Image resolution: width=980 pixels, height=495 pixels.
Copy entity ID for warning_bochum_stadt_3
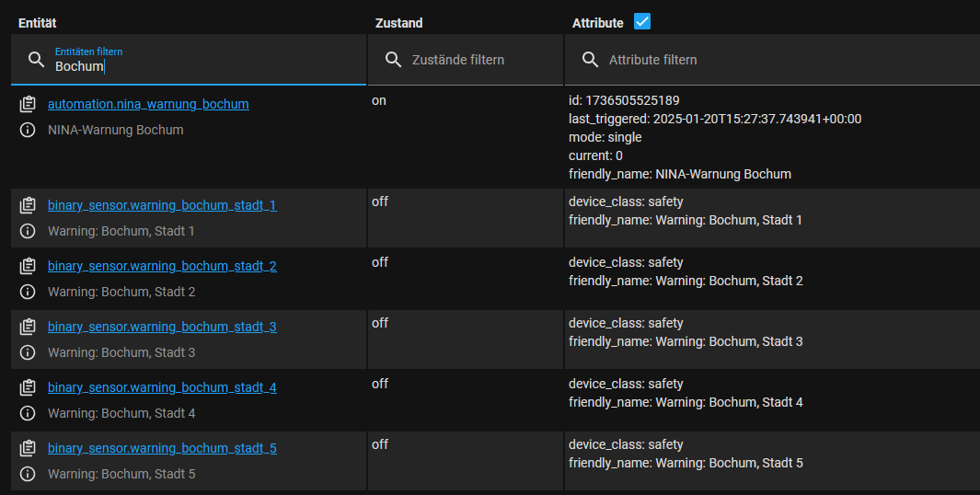[x=28, y=328]
